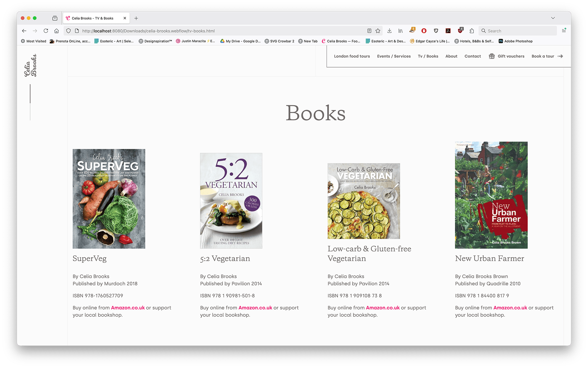Click the SuperVeg book cover thumbnail
Screen dimensions: 588x368
tap(109, 199)
